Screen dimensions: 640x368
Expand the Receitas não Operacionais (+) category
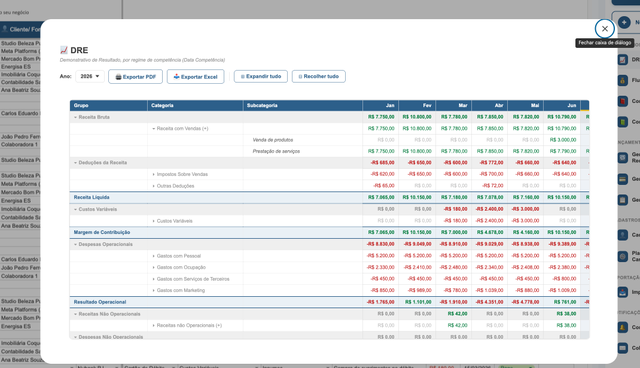(x=153, y=326)
